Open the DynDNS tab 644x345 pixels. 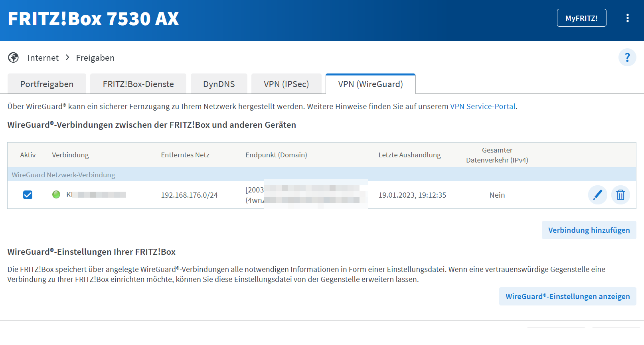tap(219, 84)
